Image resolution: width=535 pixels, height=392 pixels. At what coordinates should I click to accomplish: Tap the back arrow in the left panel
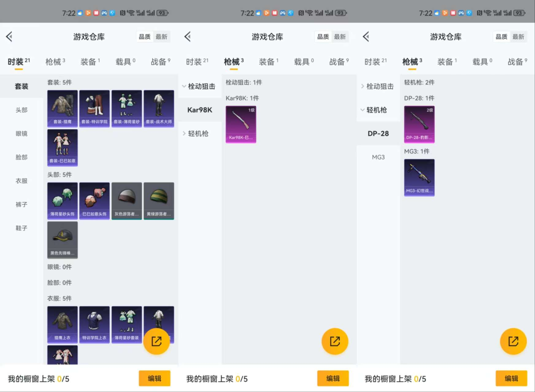pyautogui.click(x=10, y=37)
